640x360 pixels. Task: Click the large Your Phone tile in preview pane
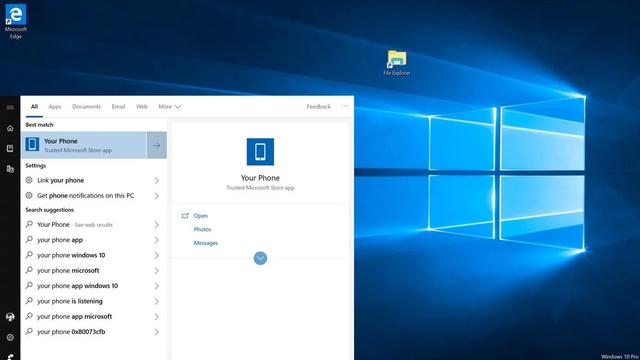tap(260, 151)
